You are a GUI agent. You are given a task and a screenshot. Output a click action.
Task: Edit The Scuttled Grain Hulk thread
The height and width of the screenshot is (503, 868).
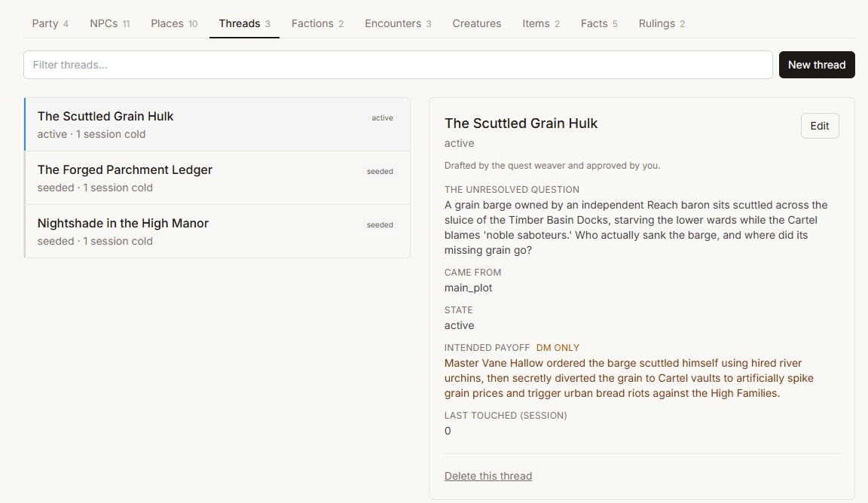click(819, 127)
